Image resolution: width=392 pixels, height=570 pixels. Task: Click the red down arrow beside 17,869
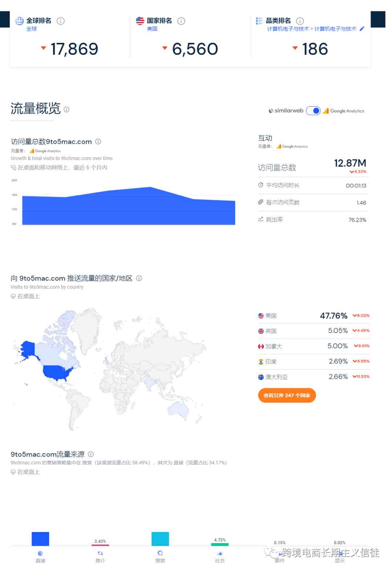pyautogui.click(x=44, y=48)
